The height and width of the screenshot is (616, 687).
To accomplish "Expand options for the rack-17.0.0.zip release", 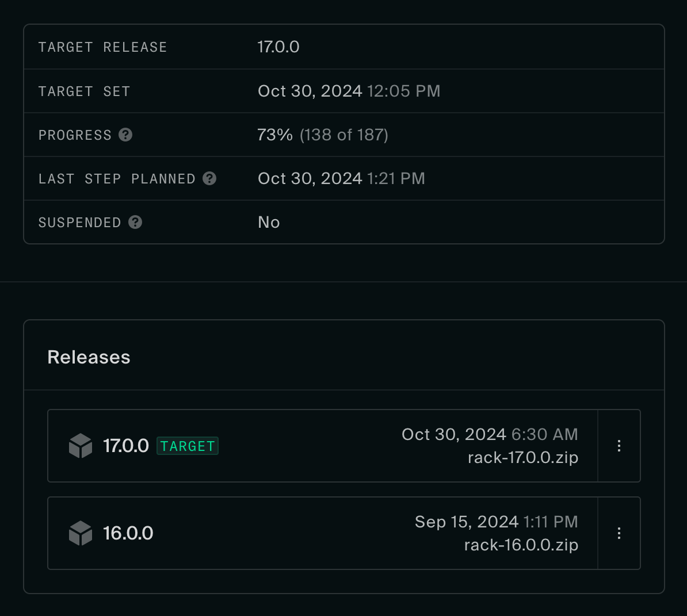I will pos(619,445).
